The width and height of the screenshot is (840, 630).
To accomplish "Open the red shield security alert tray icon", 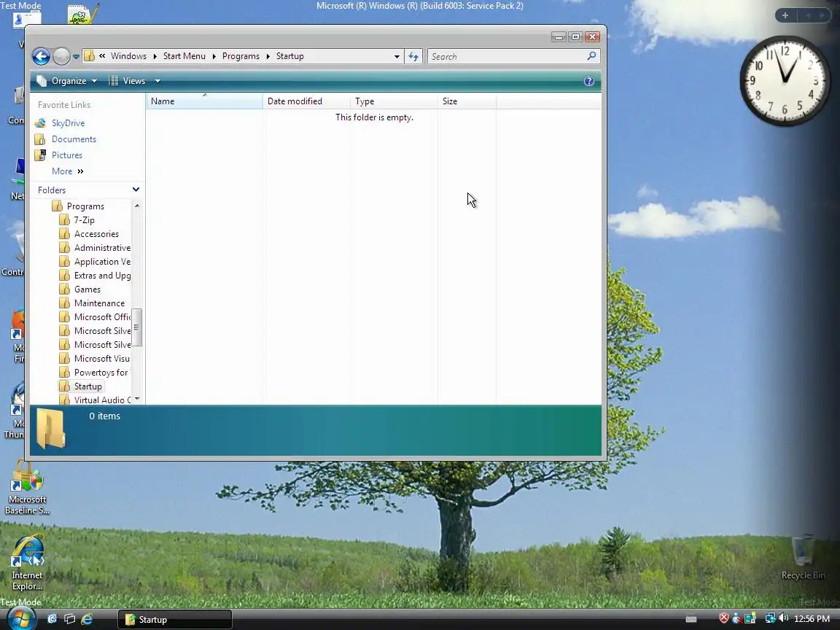I will pyautogui.click(x=724, y=618).
